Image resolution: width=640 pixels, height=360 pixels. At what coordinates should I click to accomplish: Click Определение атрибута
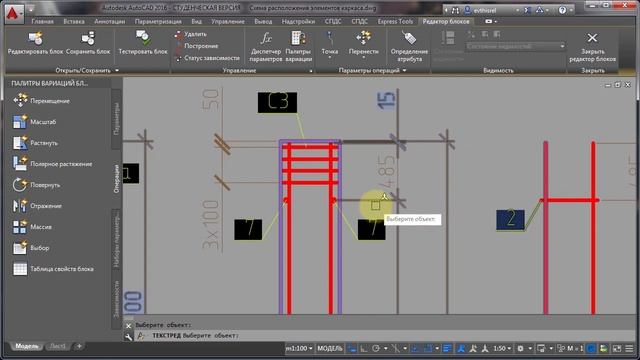(409, 47)
